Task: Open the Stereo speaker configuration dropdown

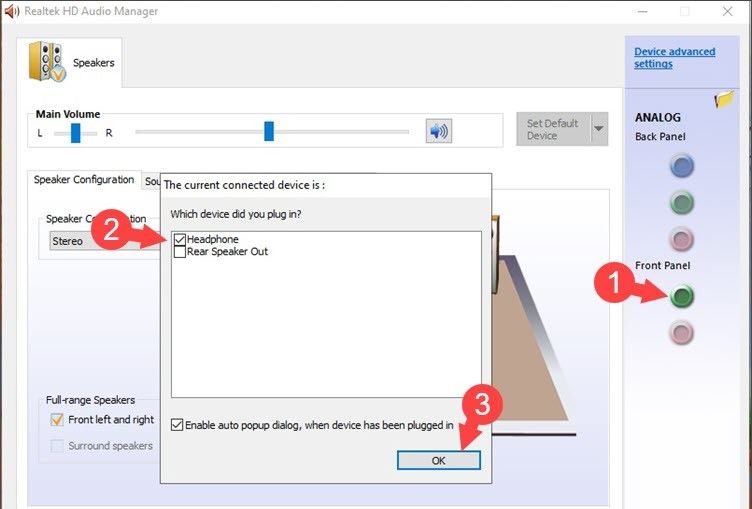Action: (105, 241)
